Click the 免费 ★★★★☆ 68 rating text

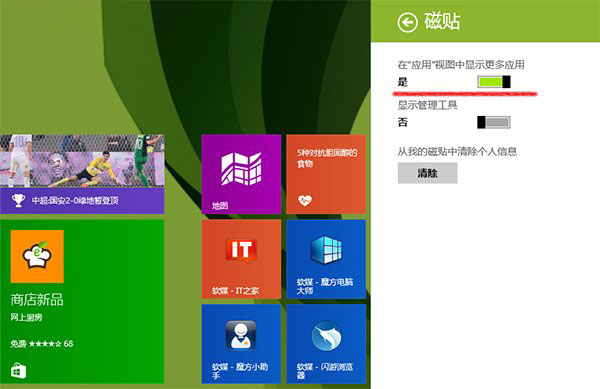(x=42, y=343)
